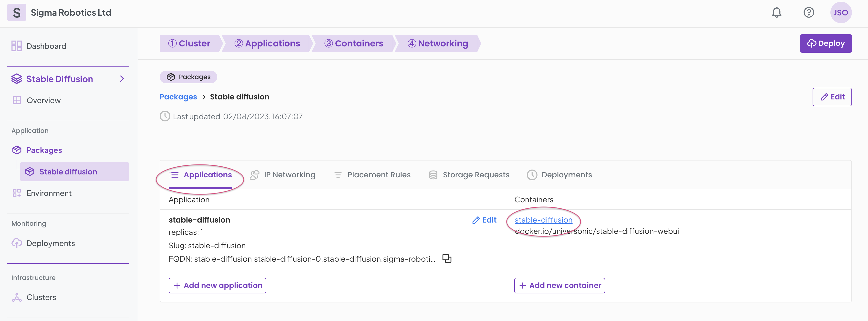Click the Environment squares-plus icon
Image resolution: width=868 pixels, height=321 pixels.
click(17, 193)
